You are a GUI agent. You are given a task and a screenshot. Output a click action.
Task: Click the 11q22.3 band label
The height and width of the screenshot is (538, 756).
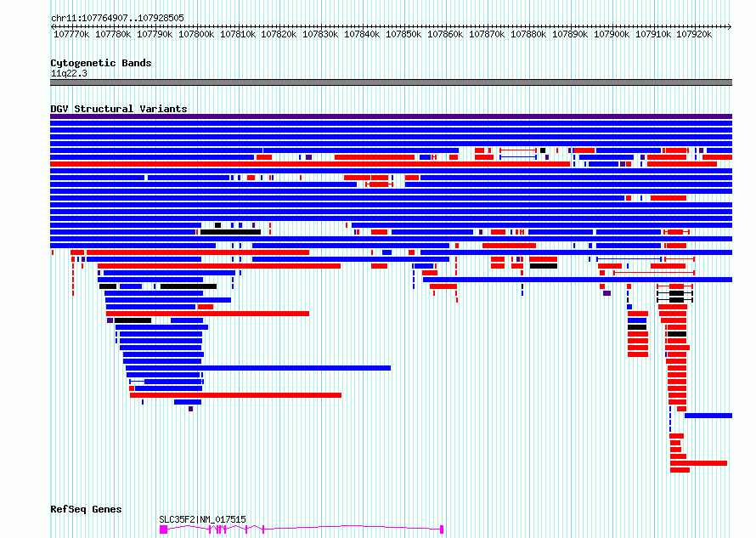pos(69,73)
